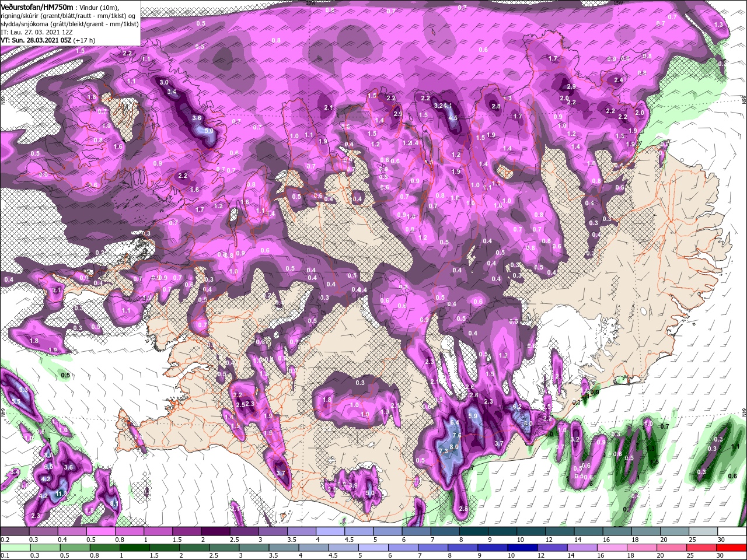Click the dark purple swatch after legend label 2
This screenshot has width=747, height=560.
click(x=216, y=531)
